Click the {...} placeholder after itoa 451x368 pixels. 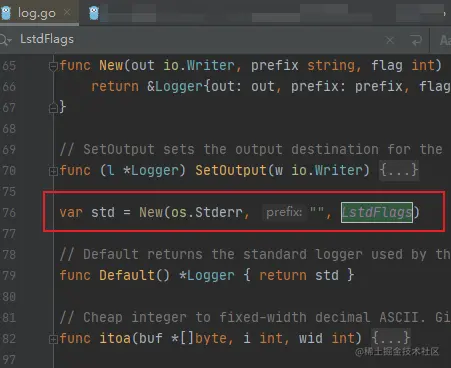(x=391, y=338)
